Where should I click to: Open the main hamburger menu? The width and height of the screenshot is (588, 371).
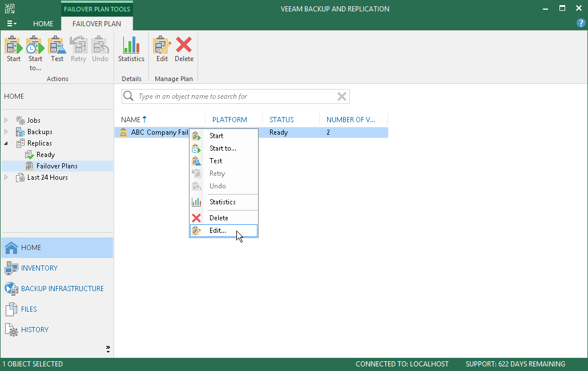point(11,23)
